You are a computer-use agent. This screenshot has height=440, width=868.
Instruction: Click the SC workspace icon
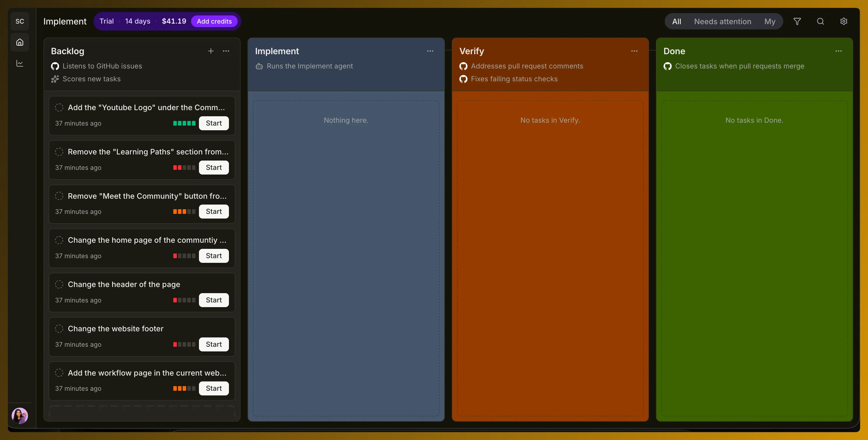(x=20, y=21)
